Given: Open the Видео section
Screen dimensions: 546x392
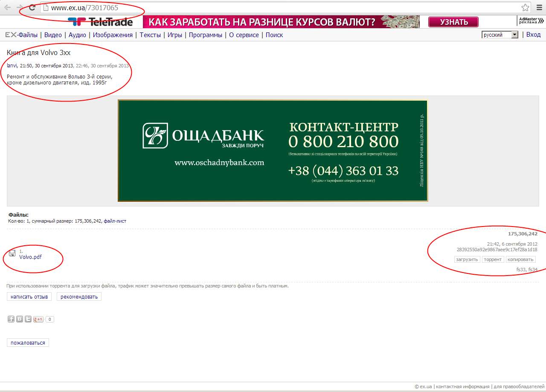Looking at the screenshot, I should click(53, 35).
